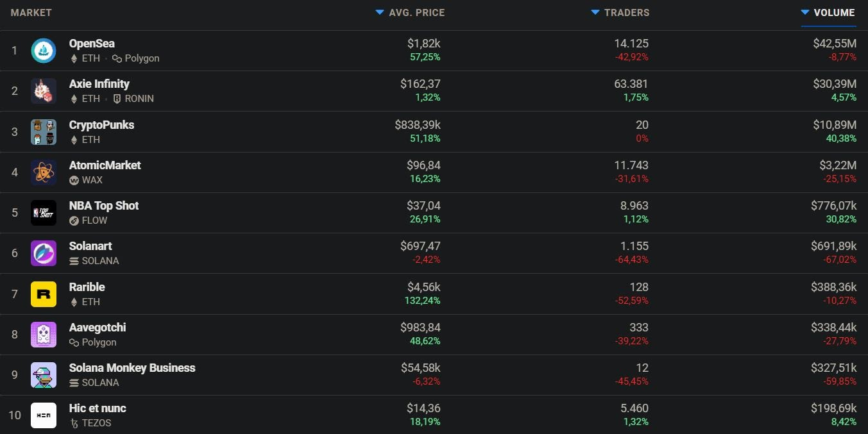Click the AVG. PRICE column header label
This screenshot has width=868, height=434.
416,13
